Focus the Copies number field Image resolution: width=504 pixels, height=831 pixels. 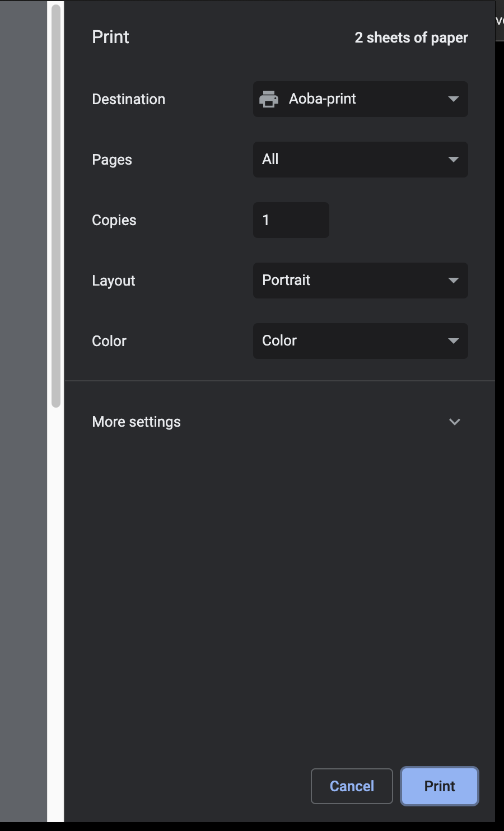tap(291, 220)
